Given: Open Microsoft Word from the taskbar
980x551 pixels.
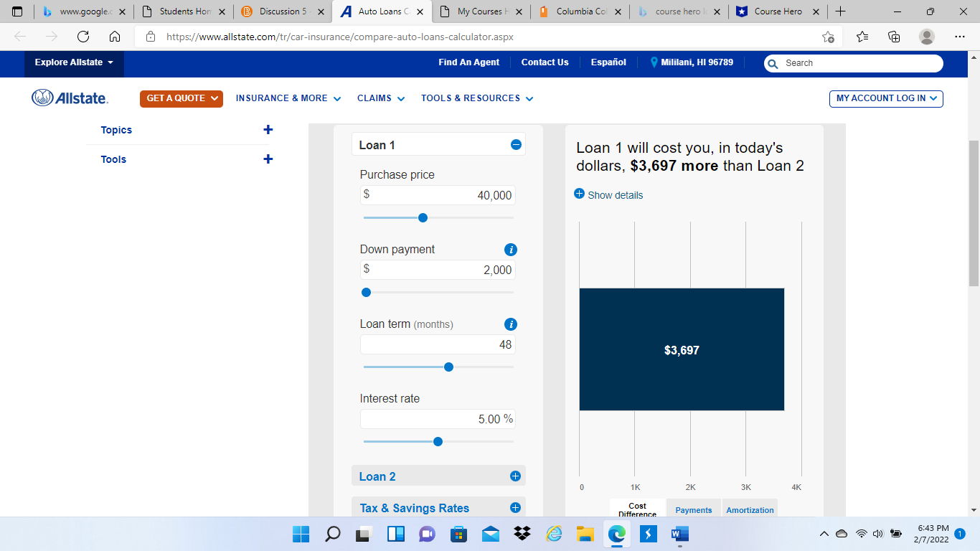Looking at the screenshot, I should click(679, 534).
